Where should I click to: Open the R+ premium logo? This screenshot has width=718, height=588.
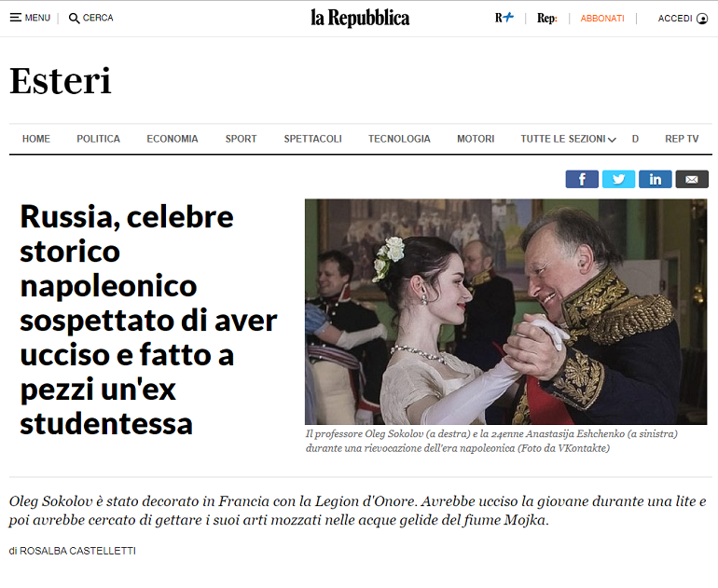[504, 18]
